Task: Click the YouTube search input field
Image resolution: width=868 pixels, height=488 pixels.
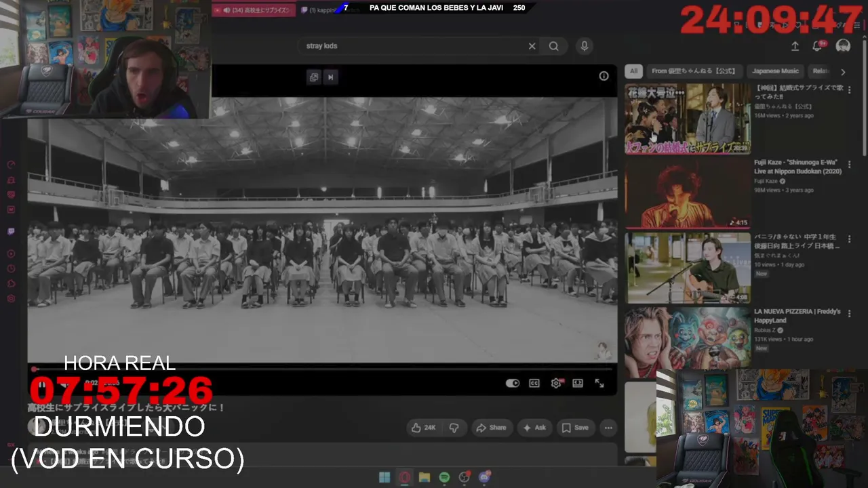Action: pyautogui.click(x=414, y=46)
